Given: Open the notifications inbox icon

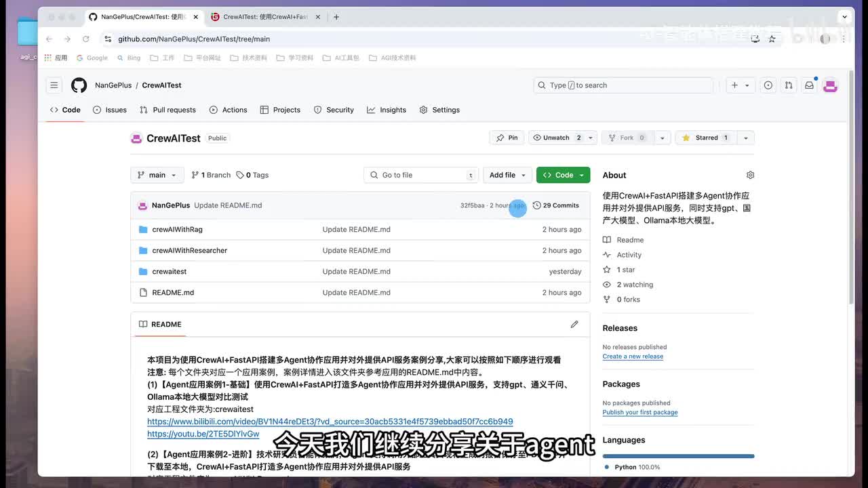Looking at the screenshot, I should (809, 85).
